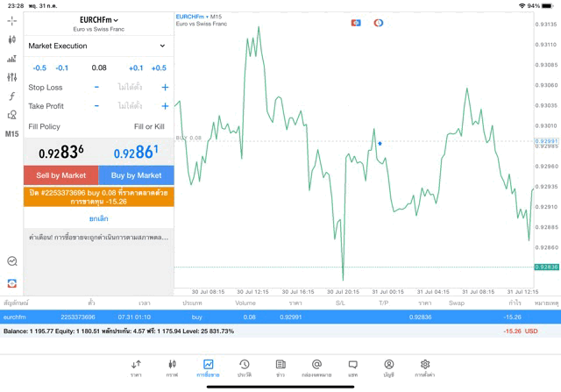Click Buy by Market button
Viewport: 561px width, 392px height.
(136, 175)
